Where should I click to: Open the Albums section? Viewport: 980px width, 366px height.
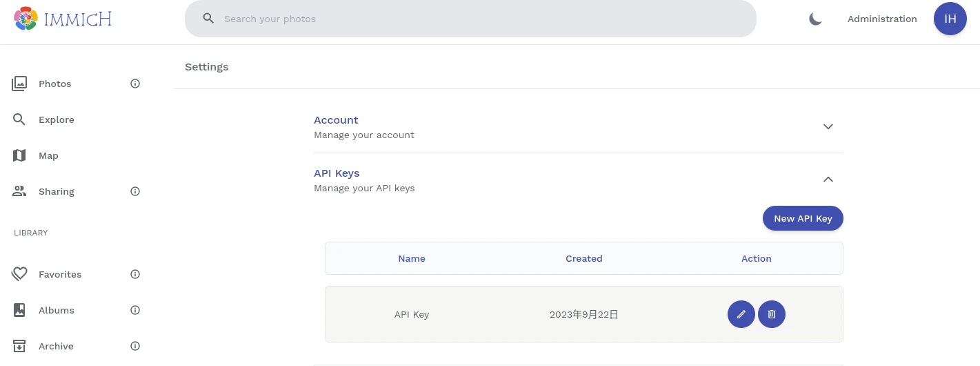tap(56, 310)
